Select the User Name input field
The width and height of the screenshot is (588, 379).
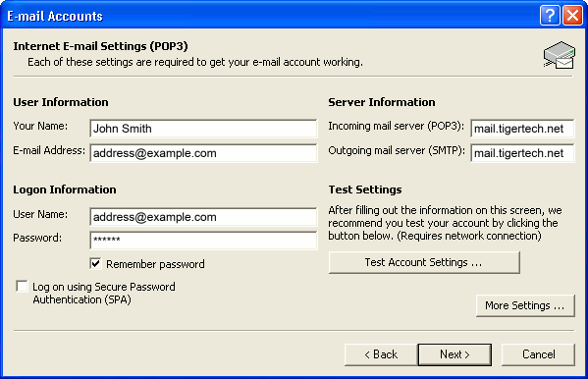(203, 217)
